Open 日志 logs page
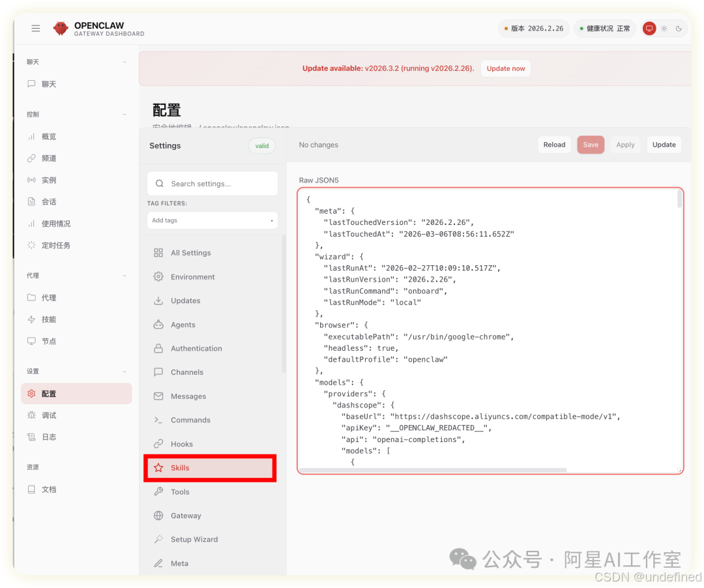 click(76, 437)
